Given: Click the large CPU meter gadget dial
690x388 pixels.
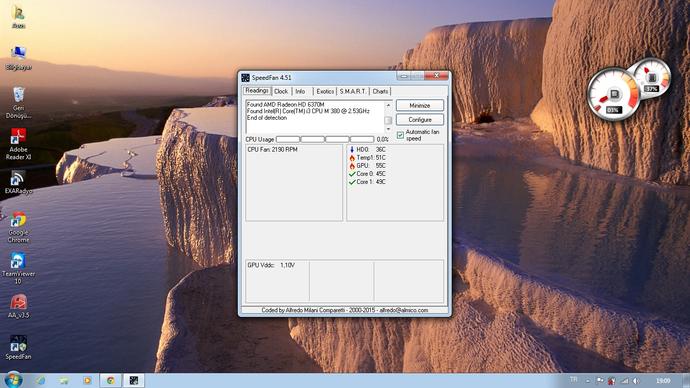Looking at the screenshot, I should (x=614, y=94).
